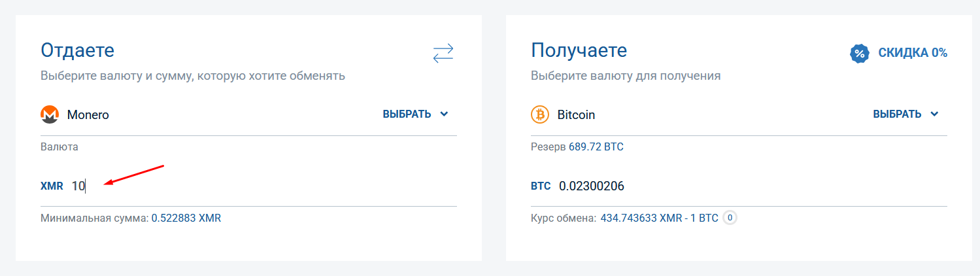The width and height of the screenshot is (980, 276).
Task: Click reserve value 689.72 BTC
Action: click(596, 147)
